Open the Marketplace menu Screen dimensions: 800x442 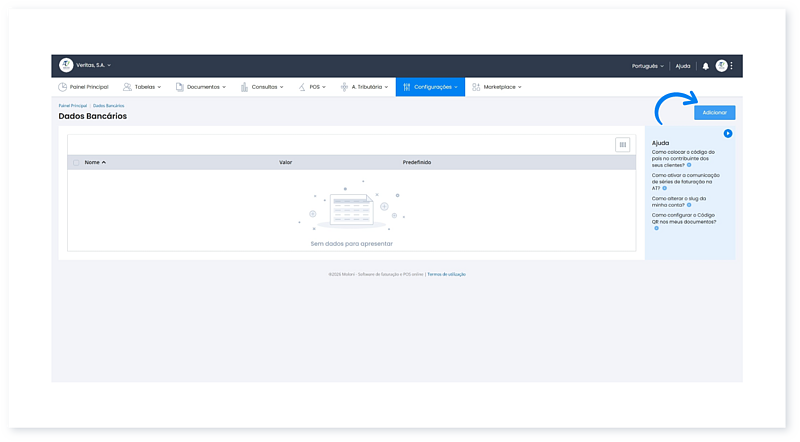pyautogui.click(x=497, y=87)
